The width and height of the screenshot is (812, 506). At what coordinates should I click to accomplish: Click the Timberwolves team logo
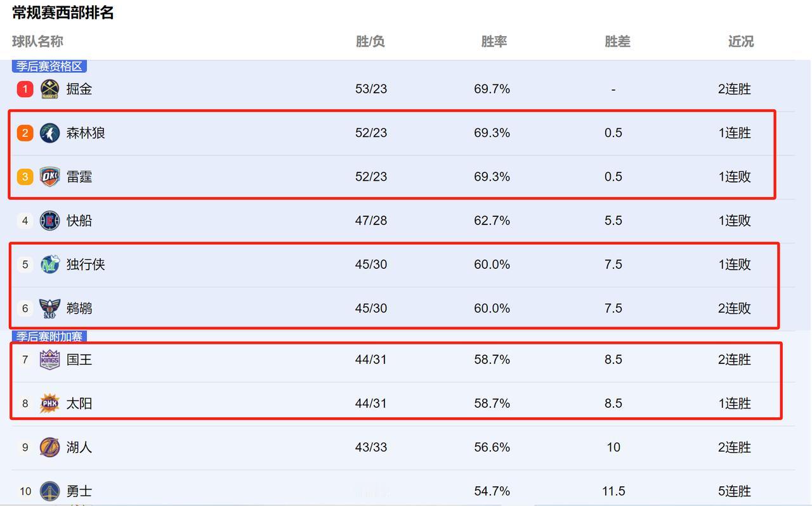[49, 133]
